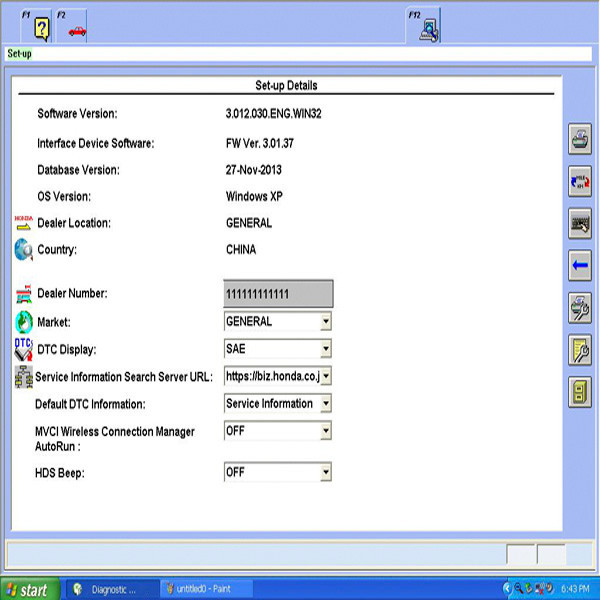
Task: Click the Dealer Number input field
Action: tap(278, 293)
